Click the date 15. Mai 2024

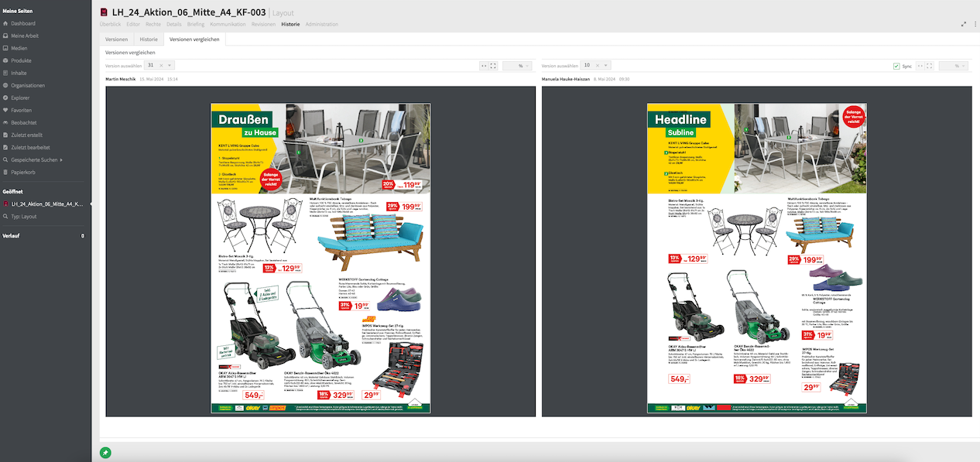[x=151, y=79]
